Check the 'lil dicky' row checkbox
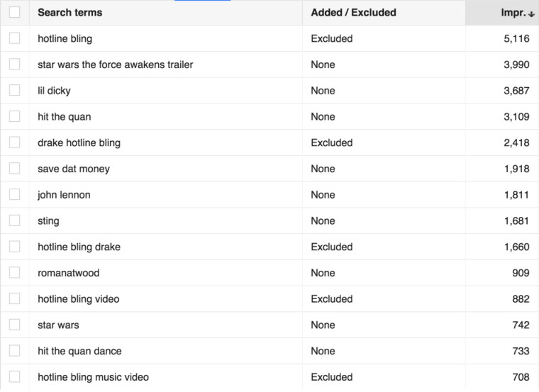 [14, 90]
